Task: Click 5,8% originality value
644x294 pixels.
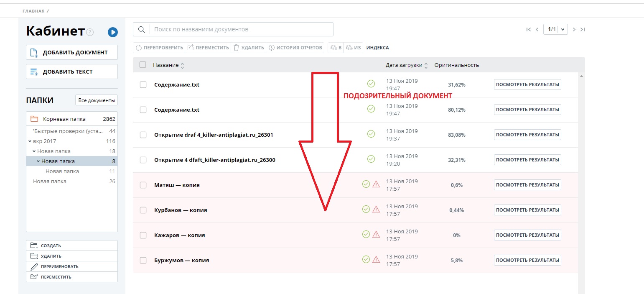Action: point(457,260)
